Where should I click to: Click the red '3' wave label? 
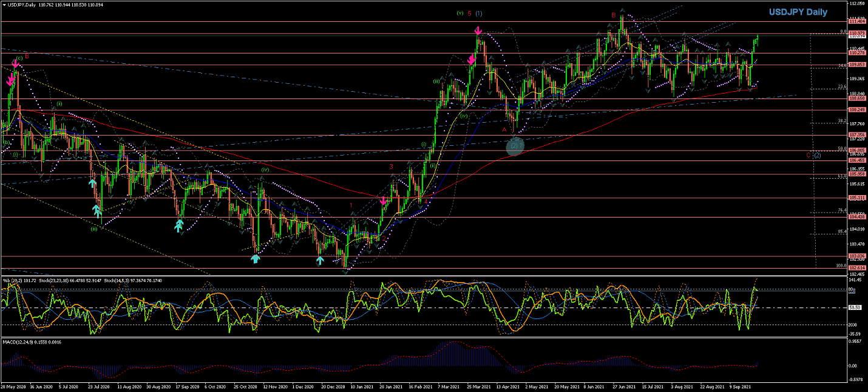pyautogui.click(x=391, y=166)
